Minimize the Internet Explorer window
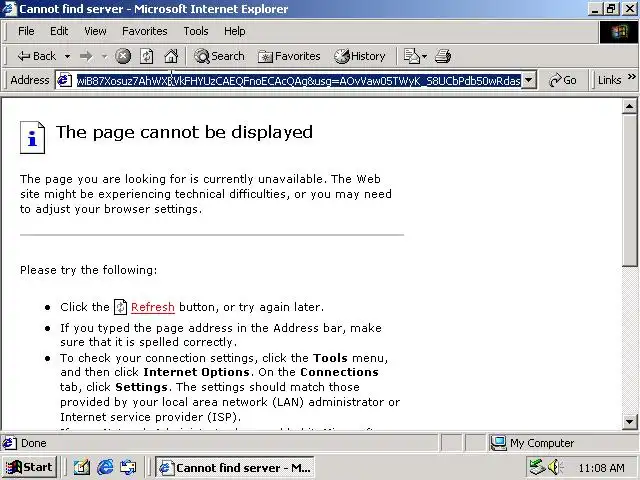 click(x=596, y=9)
